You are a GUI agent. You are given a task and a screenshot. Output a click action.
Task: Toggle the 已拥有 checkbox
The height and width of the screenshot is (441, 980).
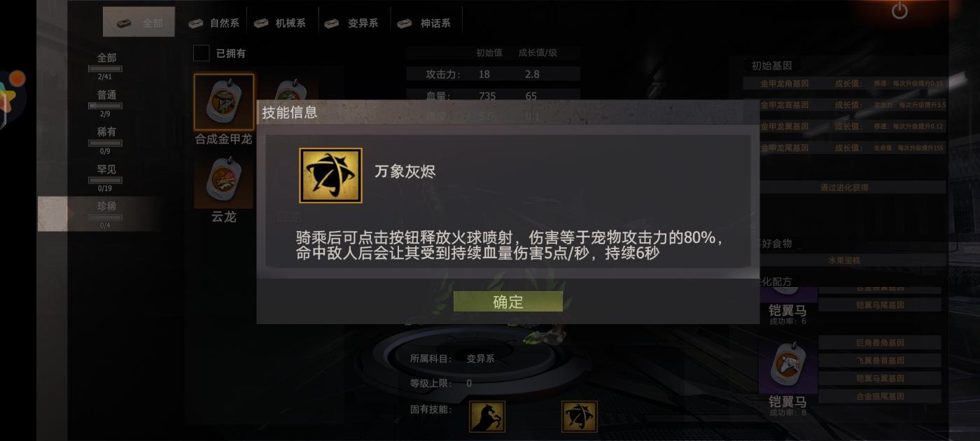(202, 53)
